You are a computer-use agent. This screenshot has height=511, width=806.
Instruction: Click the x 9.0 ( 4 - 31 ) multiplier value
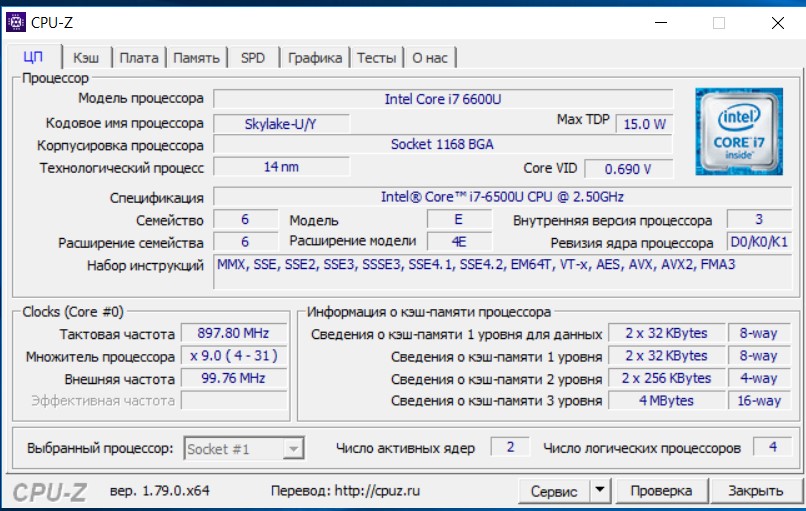(233, 356)
